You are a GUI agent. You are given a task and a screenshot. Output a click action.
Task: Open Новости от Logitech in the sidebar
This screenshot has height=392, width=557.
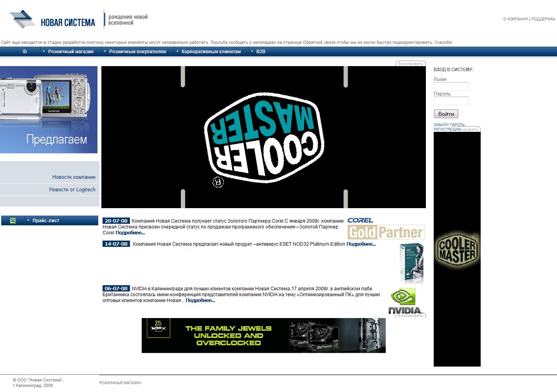click(x=72, y=190)
